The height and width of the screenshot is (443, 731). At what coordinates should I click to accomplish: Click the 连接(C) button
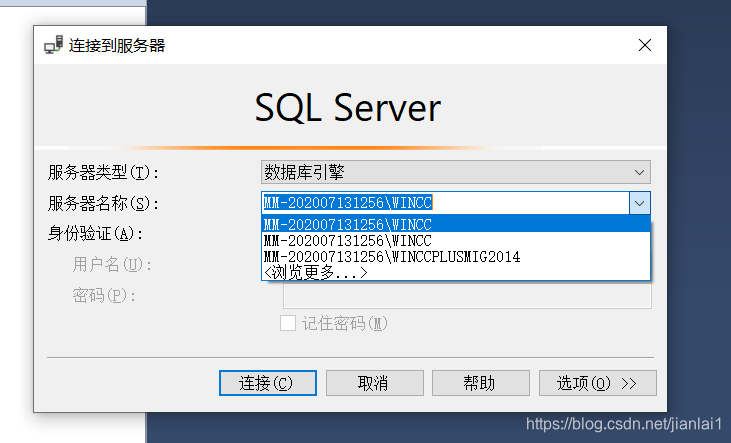[x=268, y=383]
